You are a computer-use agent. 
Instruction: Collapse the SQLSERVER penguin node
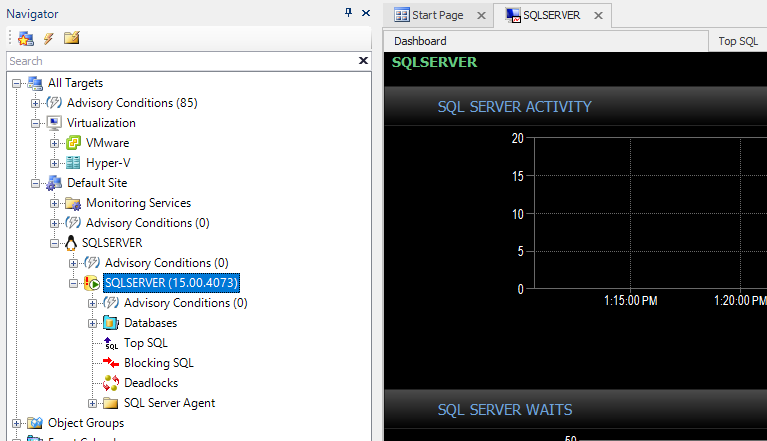pyautogui.click(x=54, y=243)
